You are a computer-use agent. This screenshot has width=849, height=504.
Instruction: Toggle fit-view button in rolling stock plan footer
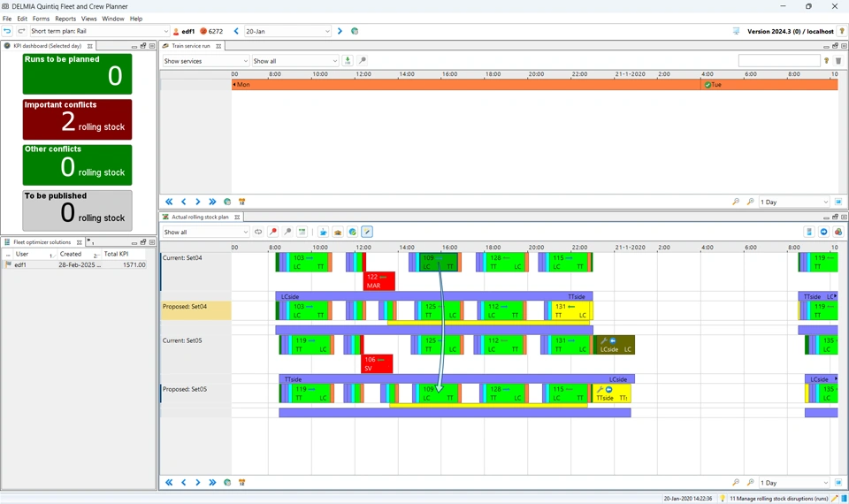(x=838, y=482)
